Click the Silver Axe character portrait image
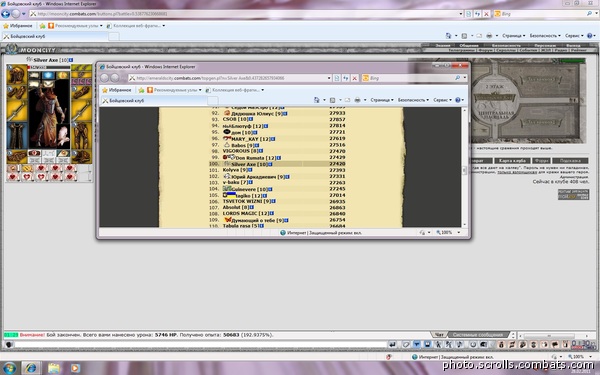Screen dimensions: 600x375 click(x=49, y=113)
